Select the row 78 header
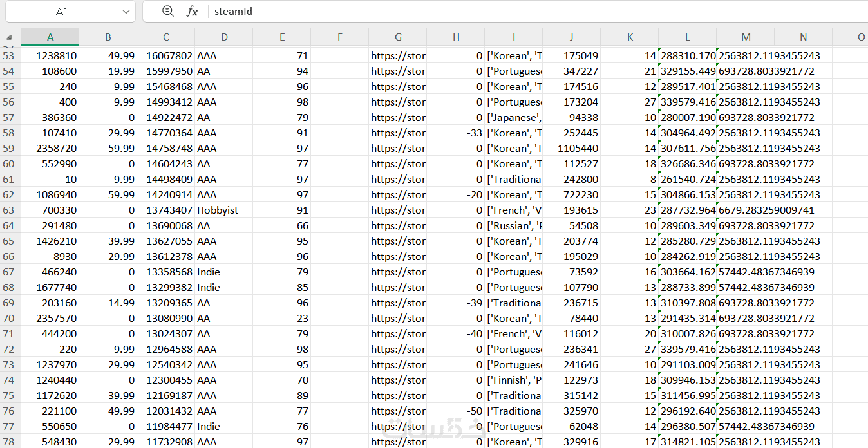868x448 pixels. [10, 442]
